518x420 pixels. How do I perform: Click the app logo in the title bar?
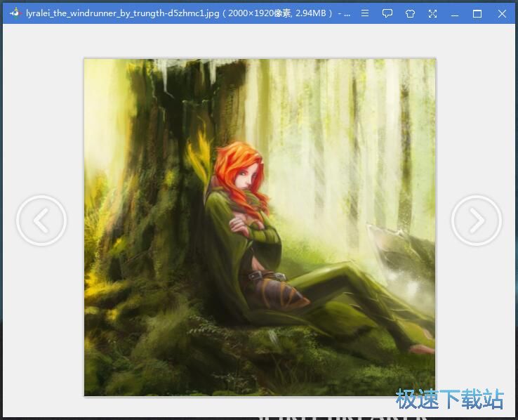coord(15,13)
